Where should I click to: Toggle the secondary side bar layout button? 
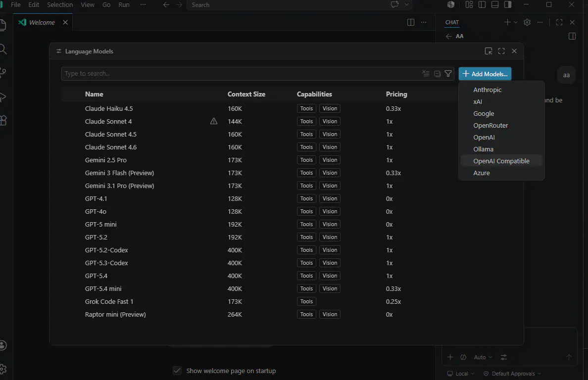[x=508, y=4]
